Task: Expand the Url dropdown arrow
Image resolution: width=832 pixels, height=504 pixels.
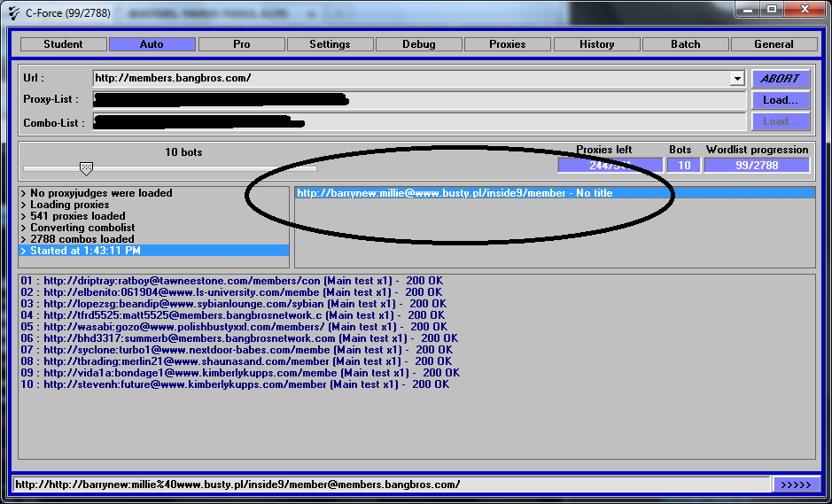Action: (x=736, y=79)
